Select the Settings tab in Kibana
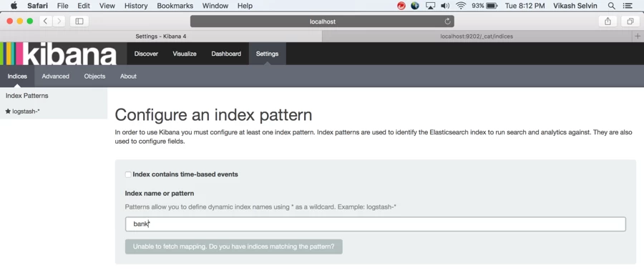 point(267,54)
